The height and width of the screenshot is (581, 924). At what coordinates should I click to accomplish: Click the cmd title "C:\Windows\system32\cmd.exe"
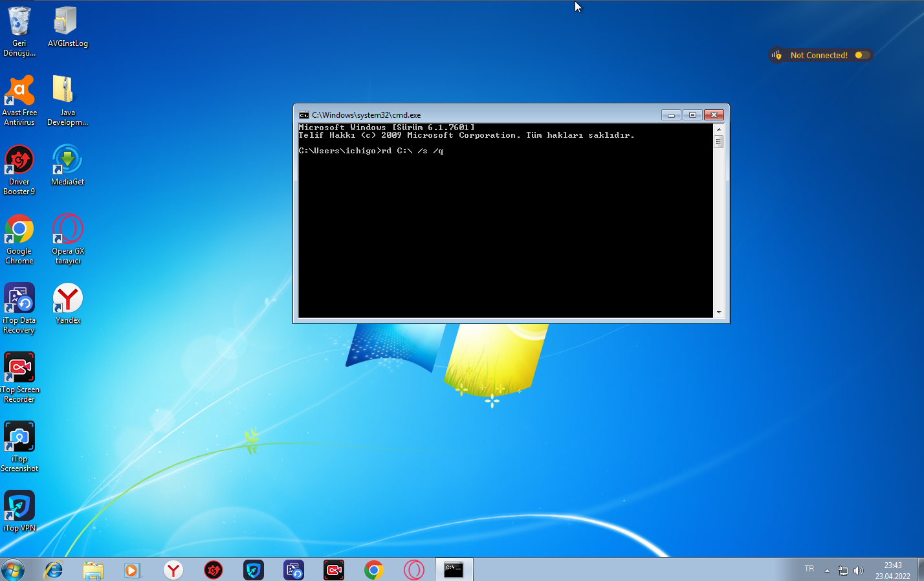coord(366,115)
